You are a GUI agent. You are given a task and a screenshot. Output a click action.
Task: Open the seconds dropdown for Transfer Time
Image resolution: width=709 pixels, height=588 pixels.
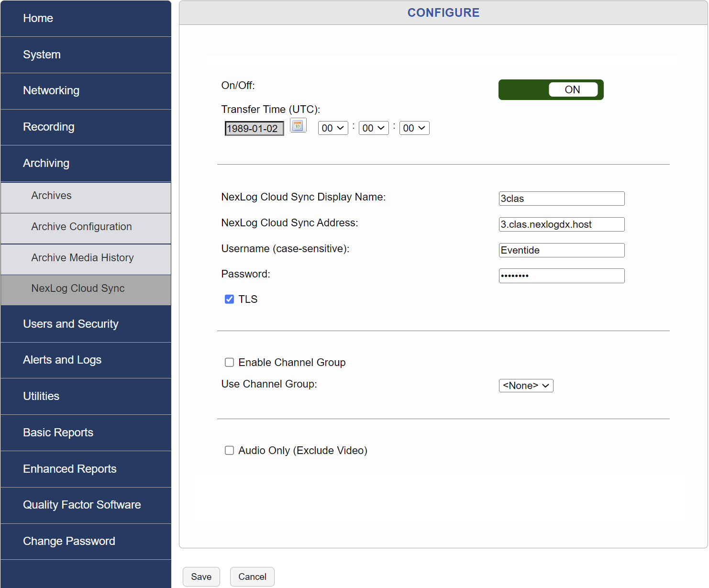pos(414,128)
